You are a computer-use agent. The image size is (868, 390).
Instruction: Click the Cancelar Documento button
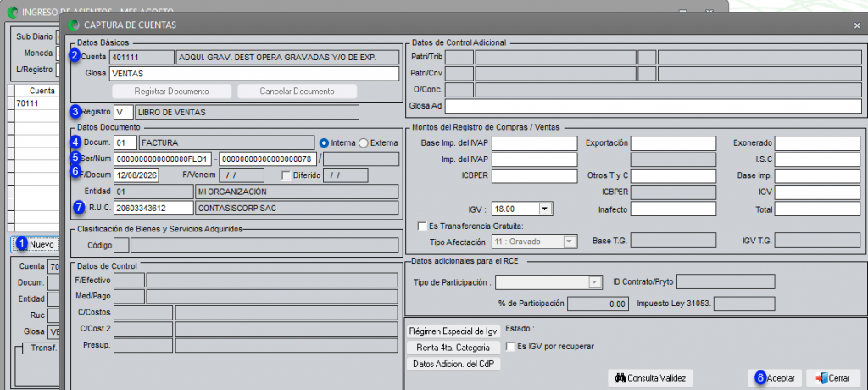click(298, 91)
